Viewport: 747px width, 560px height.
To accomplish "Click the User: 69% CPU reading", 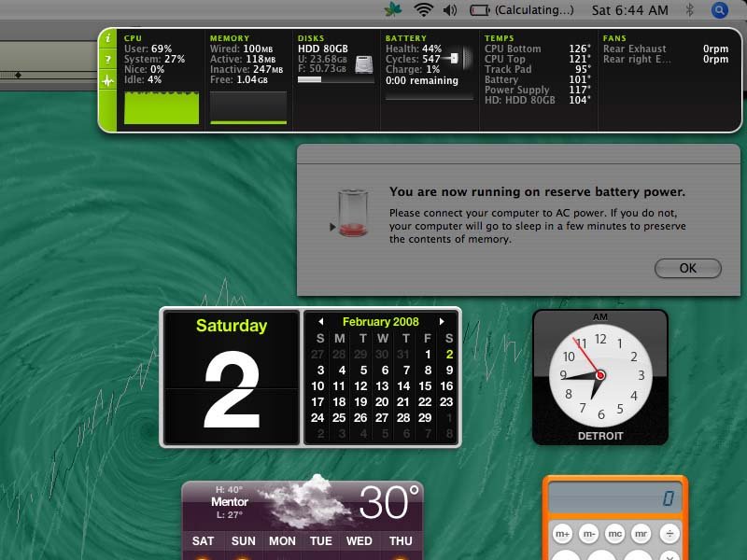I will pyautogui.click(x=148, y=49).
